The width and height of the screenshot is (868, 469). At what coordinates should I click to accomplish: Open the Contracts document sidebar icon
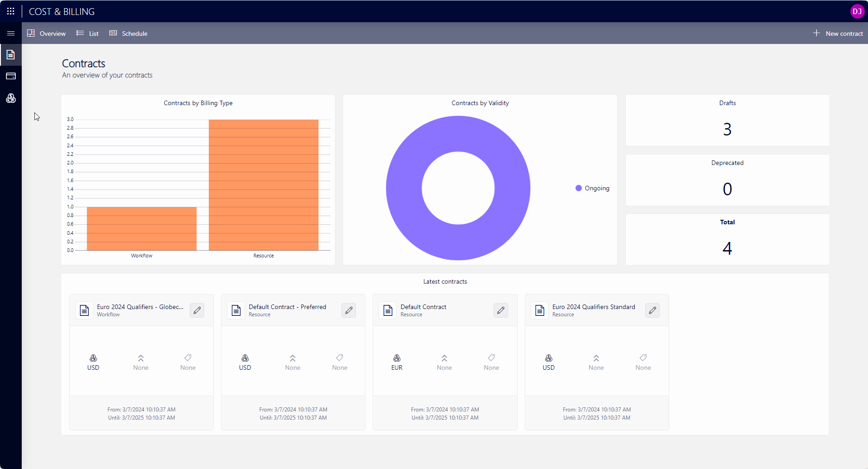pyautogui.click(x=11, y=55)
